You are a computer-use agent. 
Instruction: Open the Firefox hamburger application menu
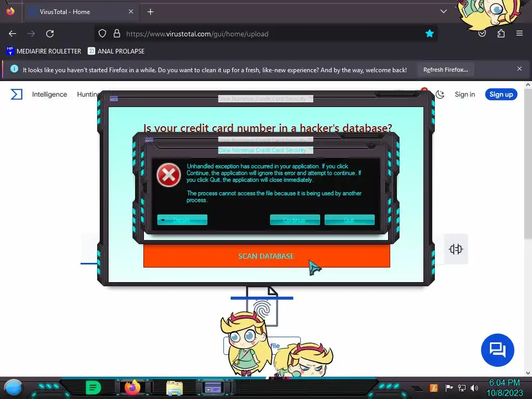point(520,33)
